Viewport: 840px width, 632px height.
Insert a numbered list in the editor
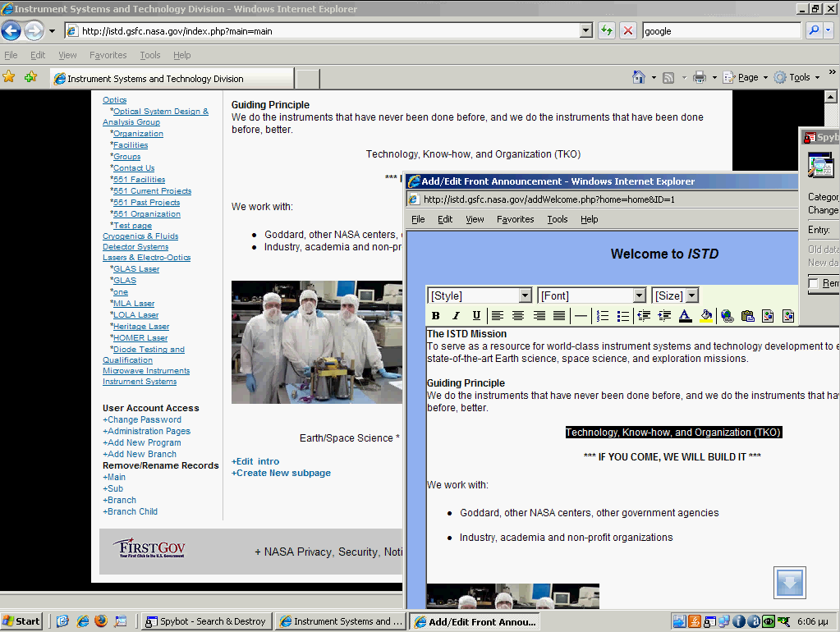click(x=602, y=316)
